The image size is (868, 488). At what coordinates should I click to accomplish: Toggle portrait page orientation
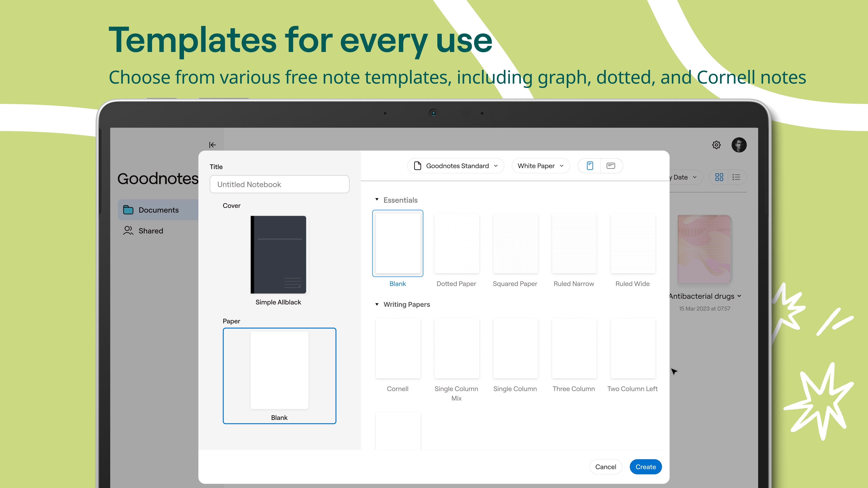coord(590,166)
